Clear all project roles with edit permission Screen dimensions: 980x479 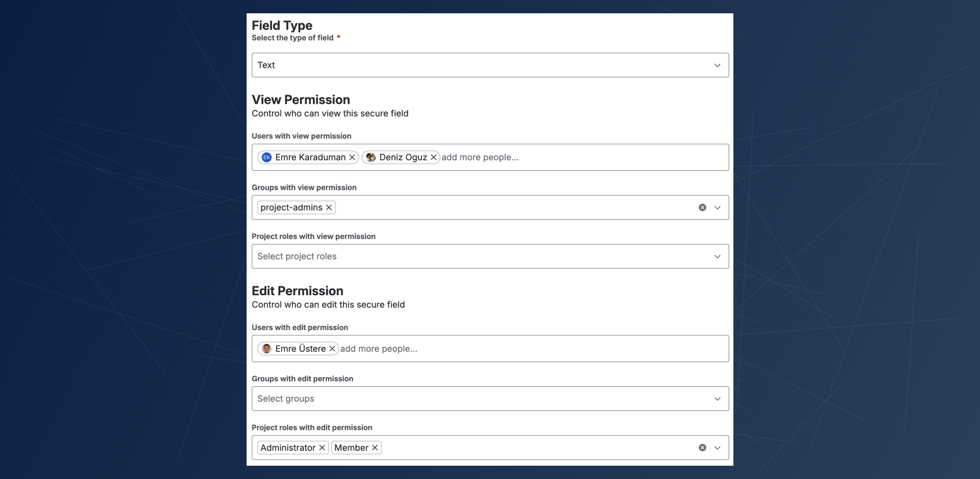pyautogui.click(x=703, y=448)
